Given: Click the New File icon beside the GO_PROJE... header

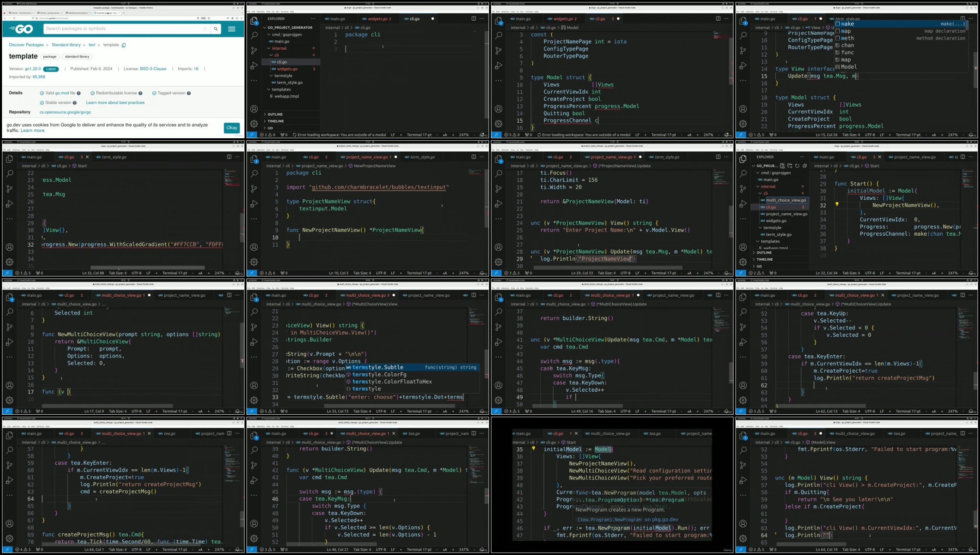Looking at the screenshot, I should coord(782,166).
